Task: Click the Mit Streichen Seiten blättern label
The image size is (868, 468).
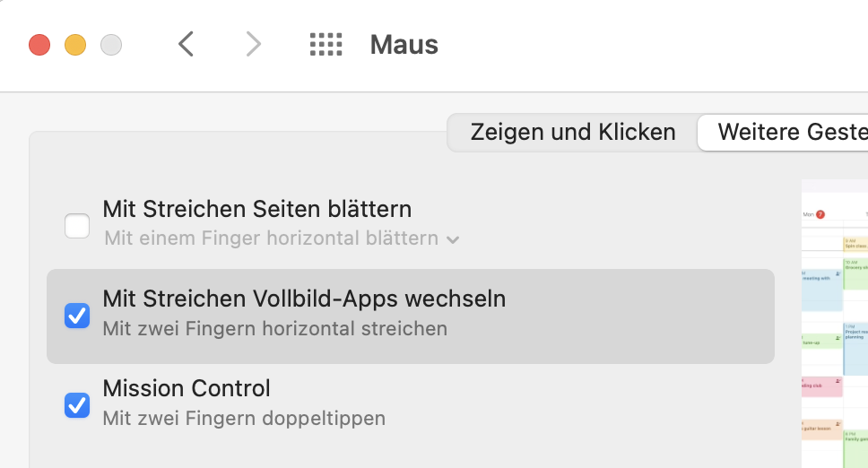Action: 257,209
